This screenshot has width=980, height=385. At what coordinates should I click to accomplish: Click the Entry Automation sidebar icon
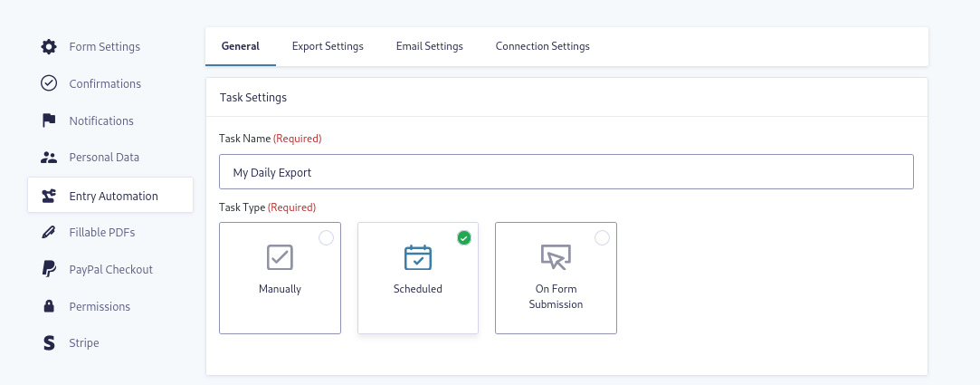(49, 196)
